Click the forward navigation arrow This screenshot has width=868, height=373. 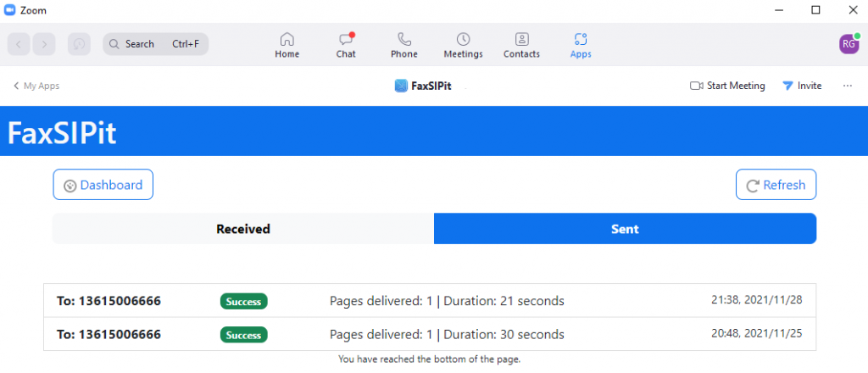(x=44, y=44)
